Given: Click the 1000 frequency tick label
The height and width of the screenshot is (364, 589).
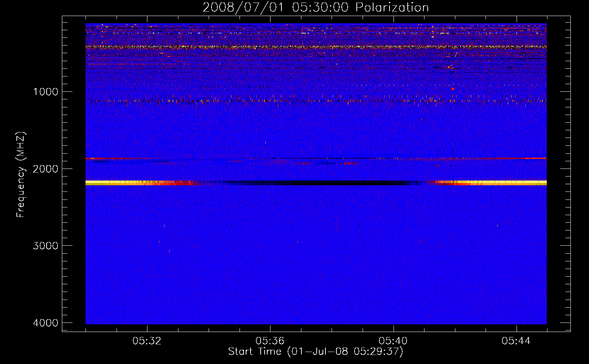Looking at the screenshot, I should [x=46, y=91].
